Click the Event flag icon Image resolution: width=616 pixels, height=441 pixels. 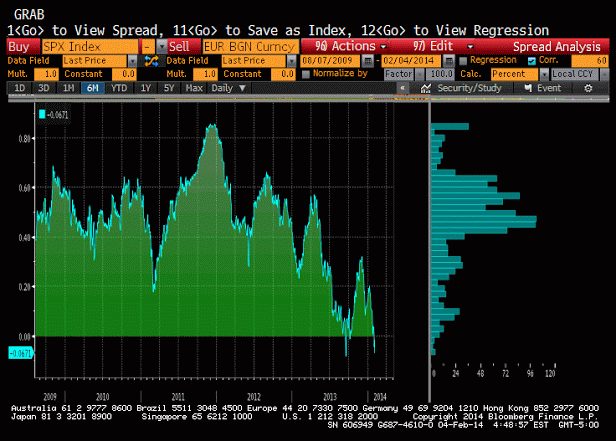coord(528,88)
